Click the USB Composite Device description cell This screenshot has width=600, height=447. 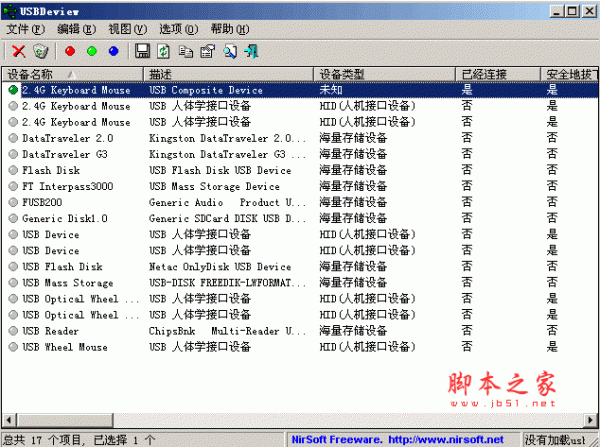(205, 90)
